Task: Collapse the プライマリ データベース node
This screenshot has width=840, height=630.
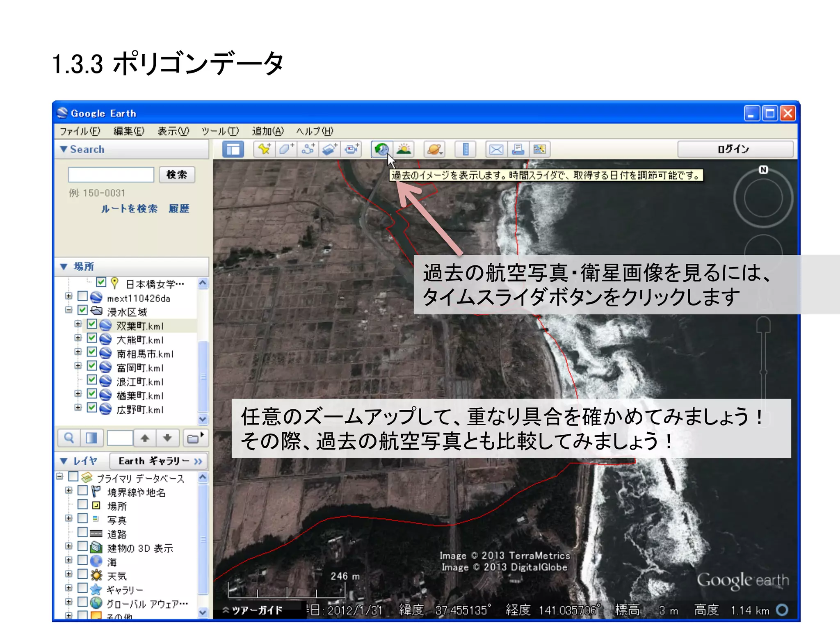Action: point(59,477)
